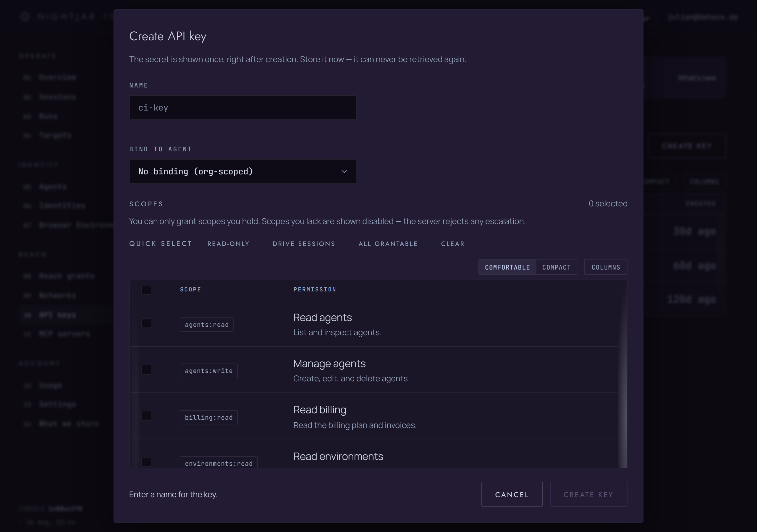Click the 0 selected counter

click(608, 203)
